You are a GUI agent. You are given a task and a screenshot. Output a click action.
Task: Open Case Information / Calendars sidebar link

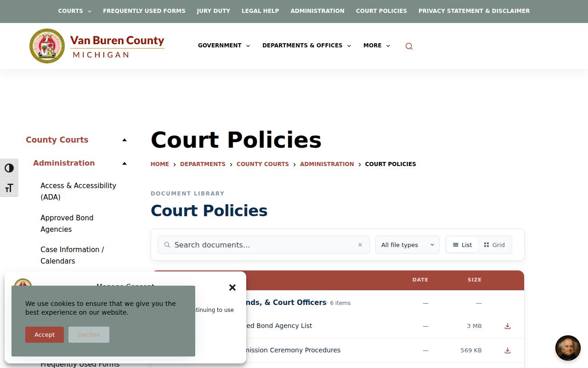(x=72, y=255)
